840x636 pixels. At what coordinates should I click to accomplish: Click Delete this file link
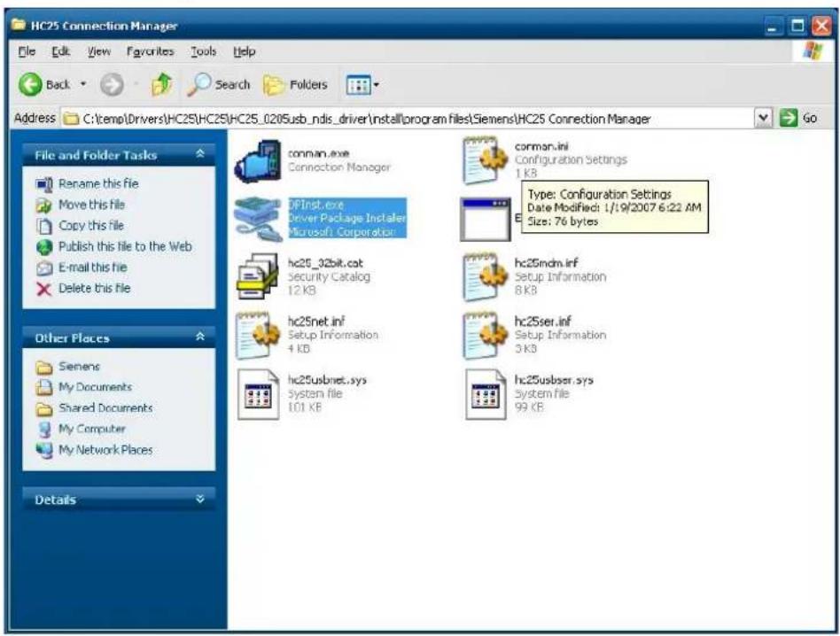[x=94, y=288]
